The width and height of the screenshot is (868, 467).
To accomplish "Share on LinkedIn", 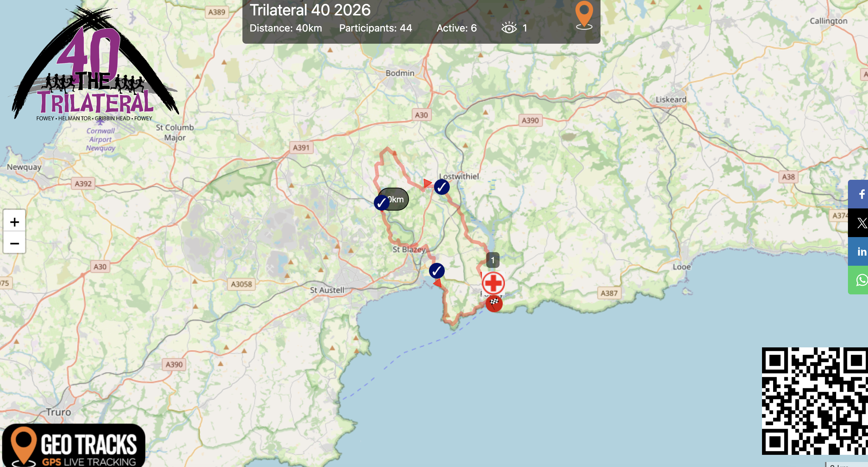I will click(x=861, y=252).
